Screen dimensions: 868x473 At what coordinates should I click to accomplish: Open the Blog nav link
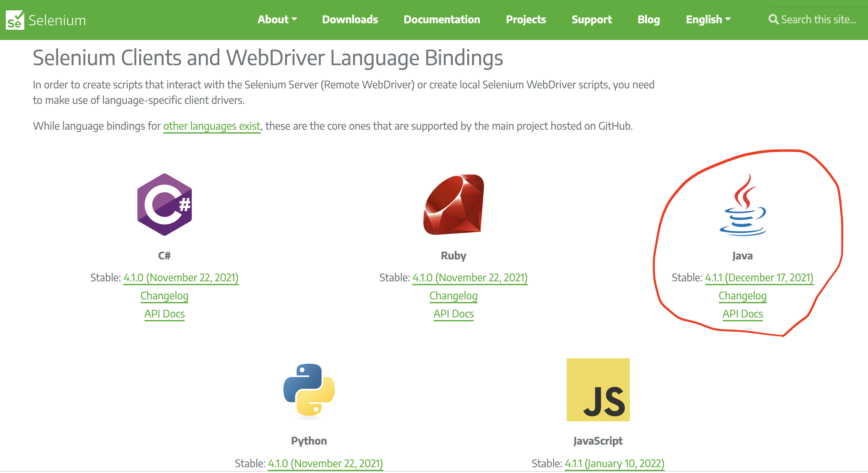click(648, 20)
